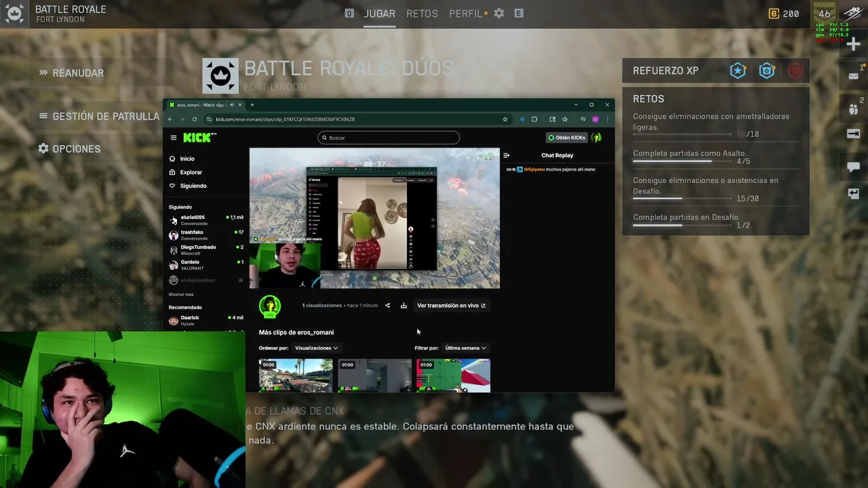Open OPCIONES in the game menu
The height and width of the screenshot is (488, 868).
pos(77,149)
